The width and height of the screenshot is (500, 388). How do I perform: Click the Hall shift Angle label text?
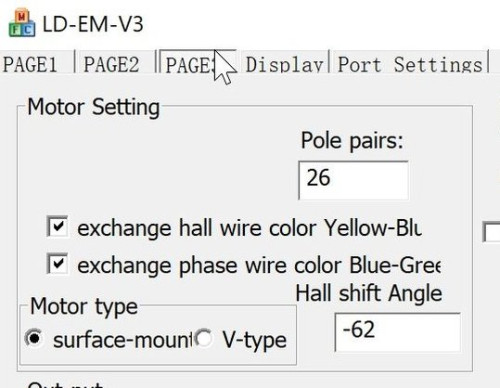(369, 294)
